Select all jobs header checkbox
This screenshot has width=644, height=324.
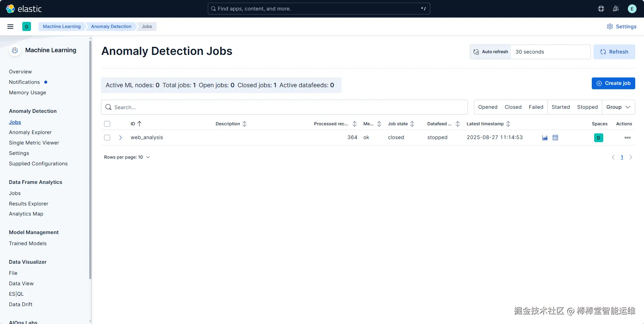pos(107,124)
